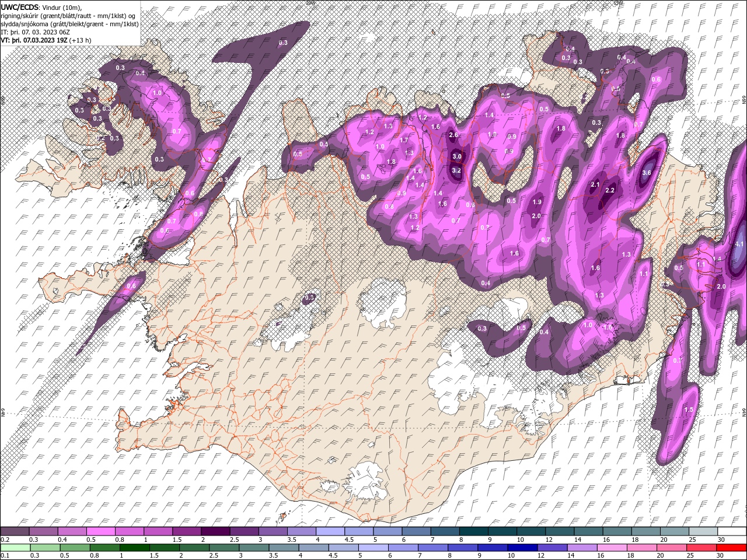Viewport: 747px width, 560px height.
Task: Click the 30 label in the upper legend row
Action: [720, 540]
